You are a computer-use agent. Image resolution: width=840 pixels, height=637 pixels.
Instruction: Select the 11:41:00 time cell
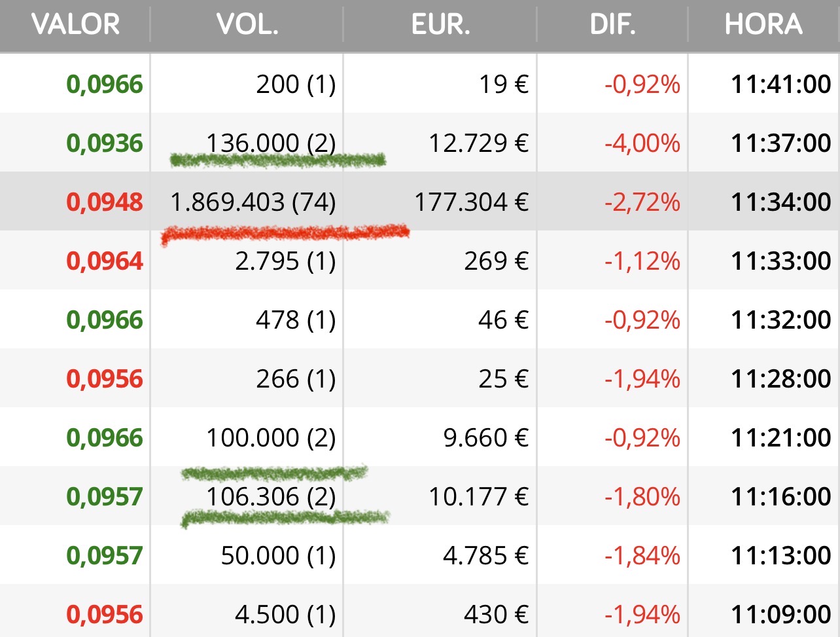pyautogui.click(x=780, y=84)
